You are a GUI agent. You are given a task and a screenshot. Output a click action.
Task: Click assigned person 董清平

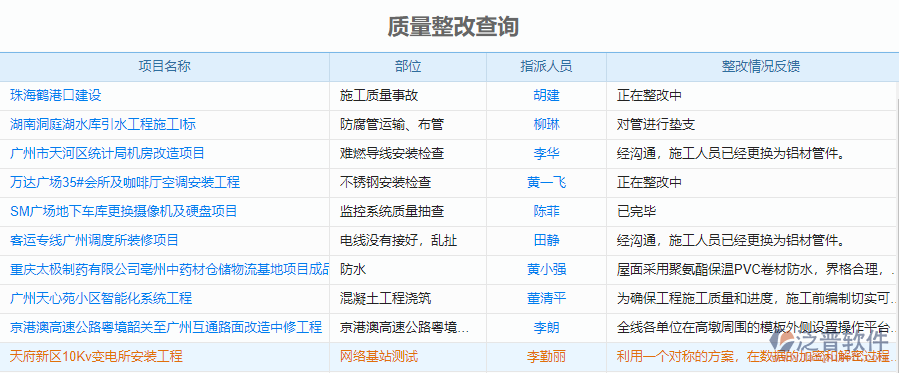coord(546,299)
